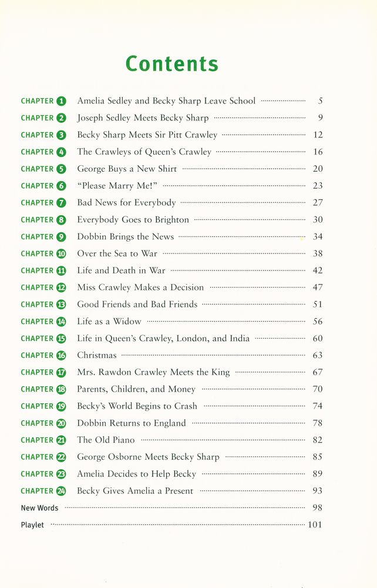
Task: Click the chapter 20 number badge
Action: coord(62,423)
